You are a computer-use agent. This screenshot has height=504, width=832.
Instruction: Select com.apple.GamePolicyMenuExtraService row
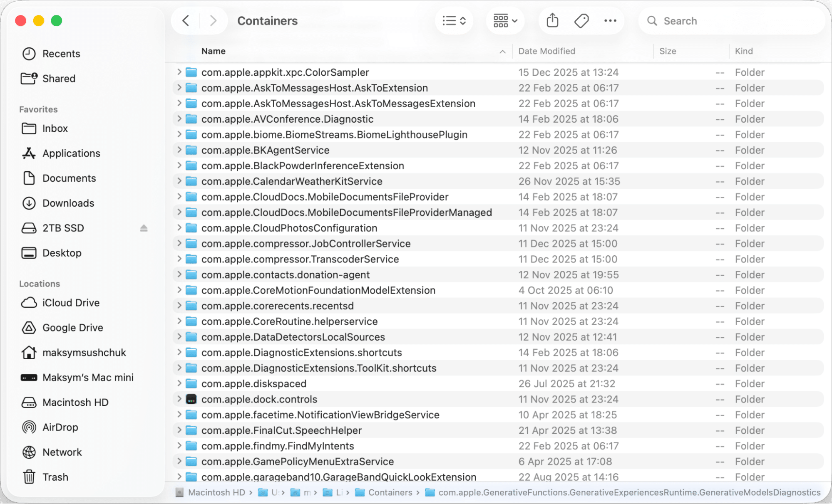pyautogui.click(x=498, y=462)
